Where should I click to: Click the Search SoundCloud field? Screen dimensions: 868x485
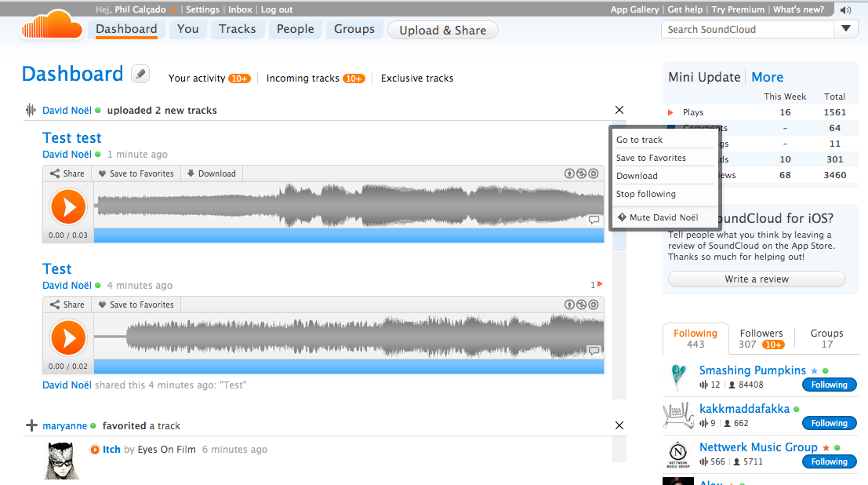click(747, 29)
